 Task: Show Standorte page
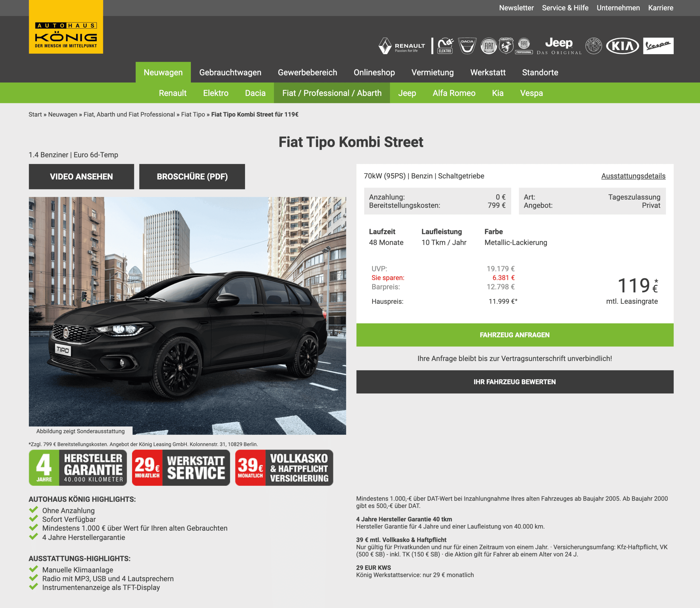540,72
